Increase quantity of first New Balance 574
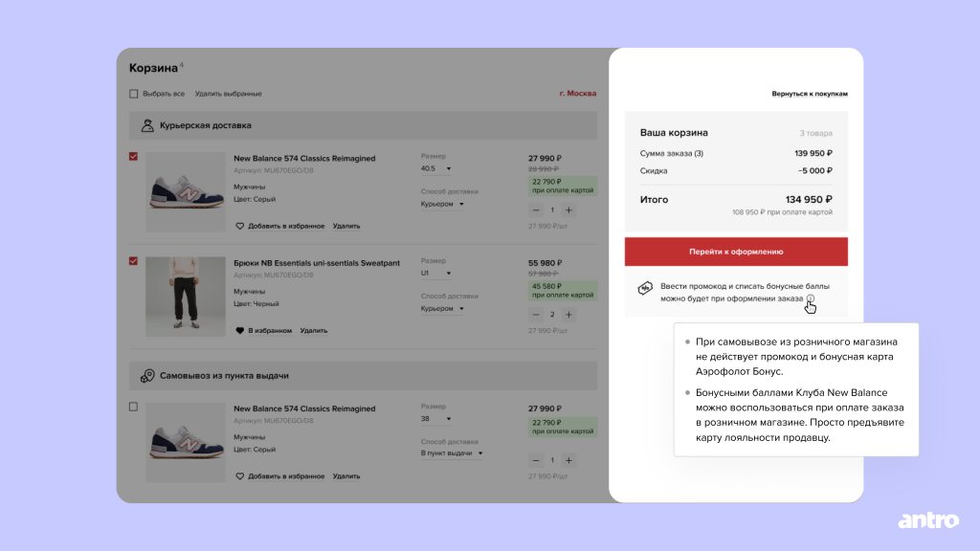Viewport: 980px width, 551px height. [568, 209]
